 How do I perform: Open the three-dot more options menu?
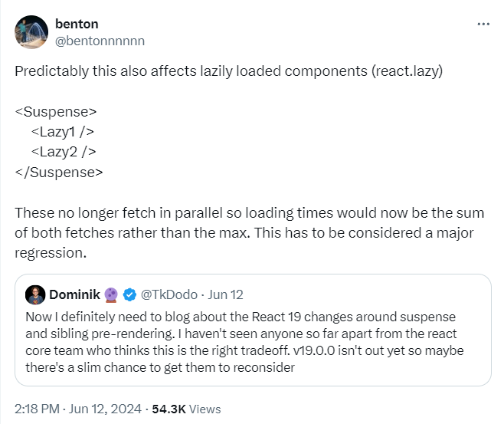click(483, 24)
